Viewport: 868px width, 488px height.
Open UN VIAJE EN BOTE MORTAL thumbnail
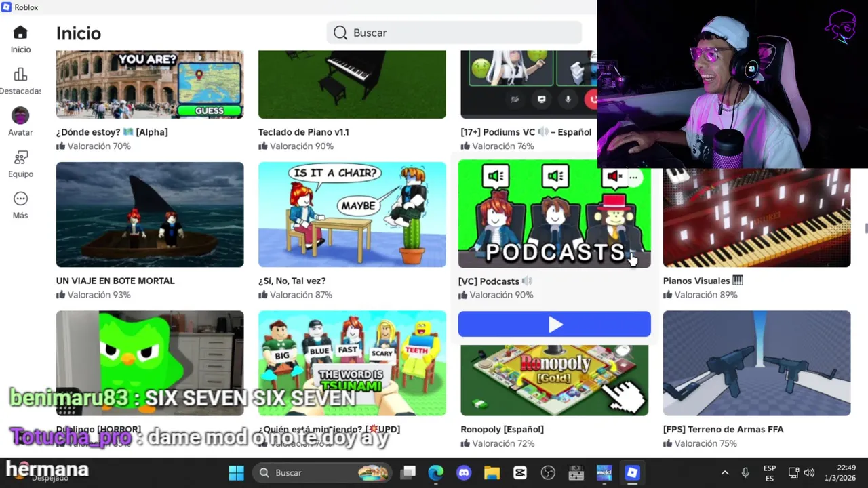[x=150, y=214]
